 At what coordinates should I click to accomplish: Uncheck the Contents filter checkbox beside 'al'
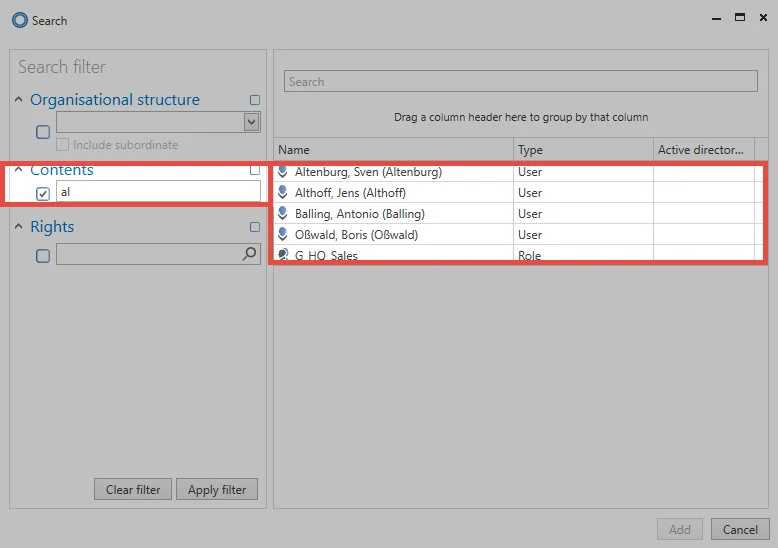tap(43, 194)
